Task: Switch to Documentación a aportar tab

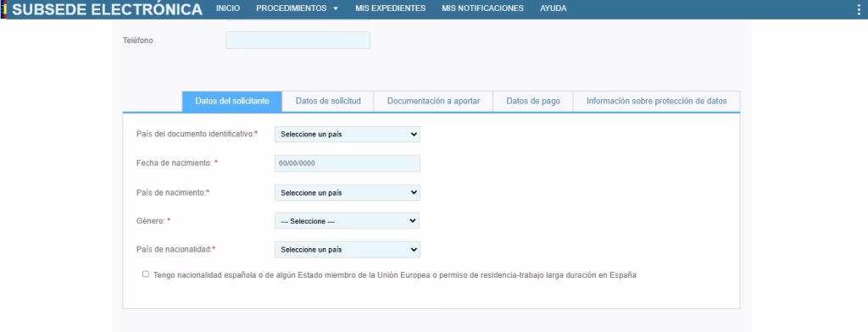Action: [433, 102]
